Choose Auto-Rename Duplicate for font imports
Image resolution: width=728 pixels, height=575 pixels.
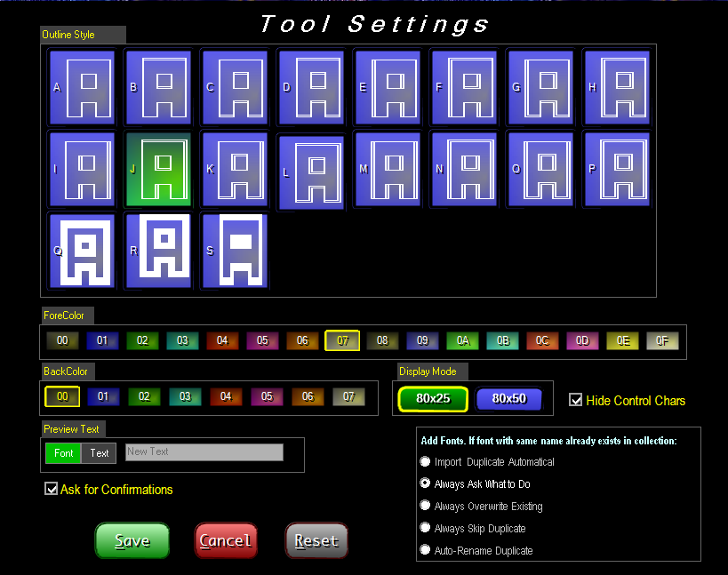tap(424, 549)
